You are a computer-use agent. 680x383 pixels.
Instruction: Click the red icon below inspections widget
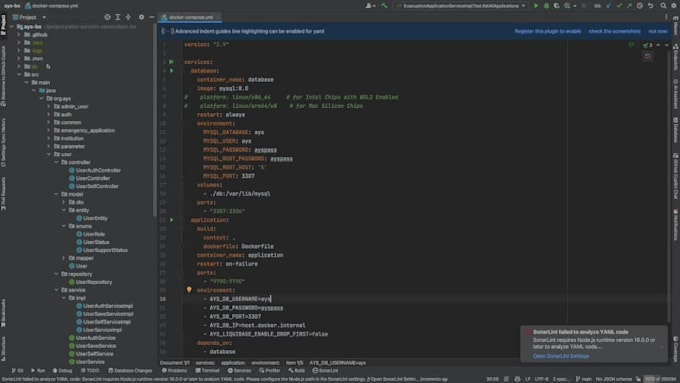click(648, 56)
